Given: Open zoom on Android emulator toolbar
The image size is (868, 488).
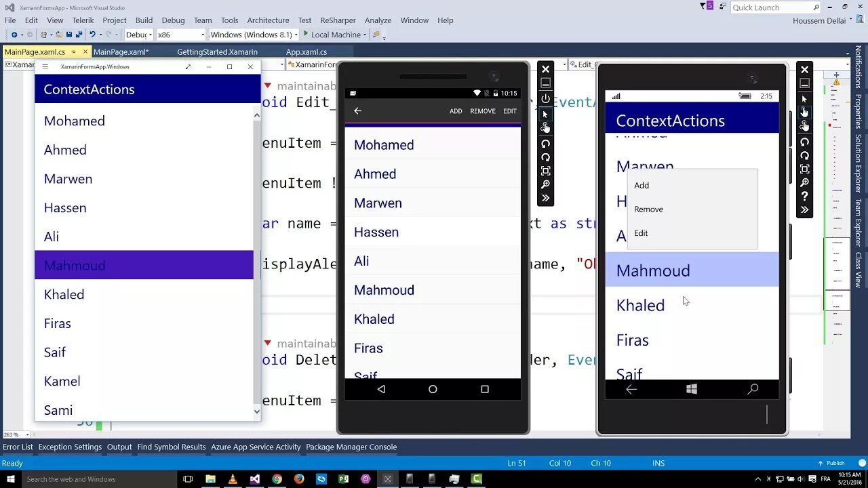Looking at the screenshot, I should tap(545, 184).
